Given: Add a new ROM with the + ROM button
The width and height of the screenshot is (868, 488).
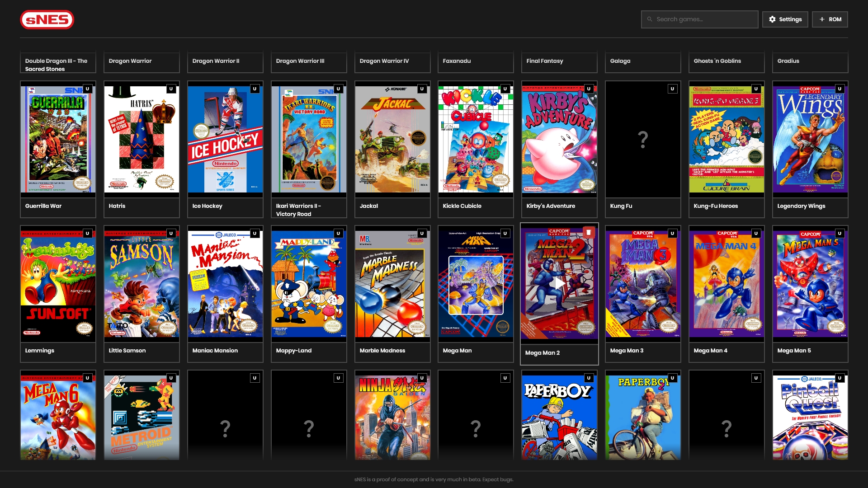Looking at the screenshot, I should (x=830, y=19).
